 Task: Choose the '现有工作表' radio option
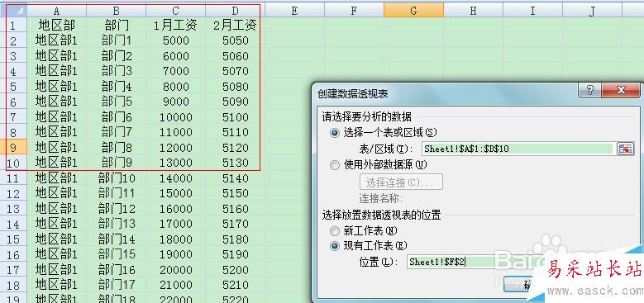(x=335, y=246)
